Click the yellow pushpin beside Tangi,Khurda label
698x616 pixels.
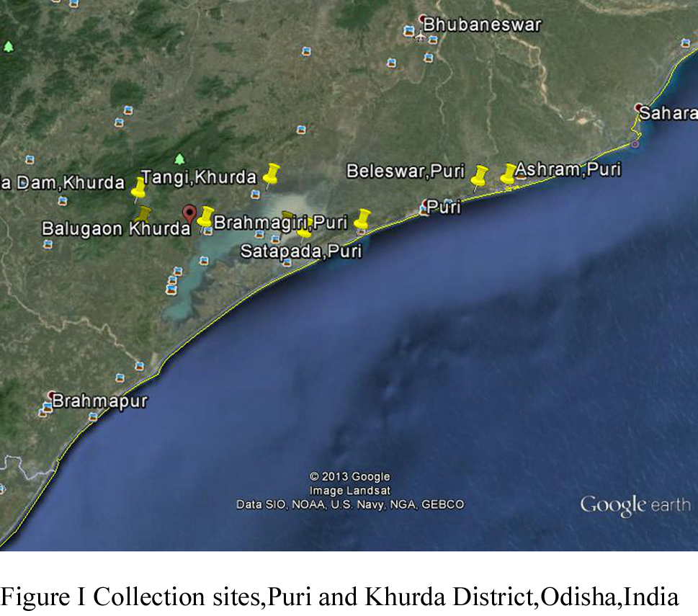tap(271, 174)
